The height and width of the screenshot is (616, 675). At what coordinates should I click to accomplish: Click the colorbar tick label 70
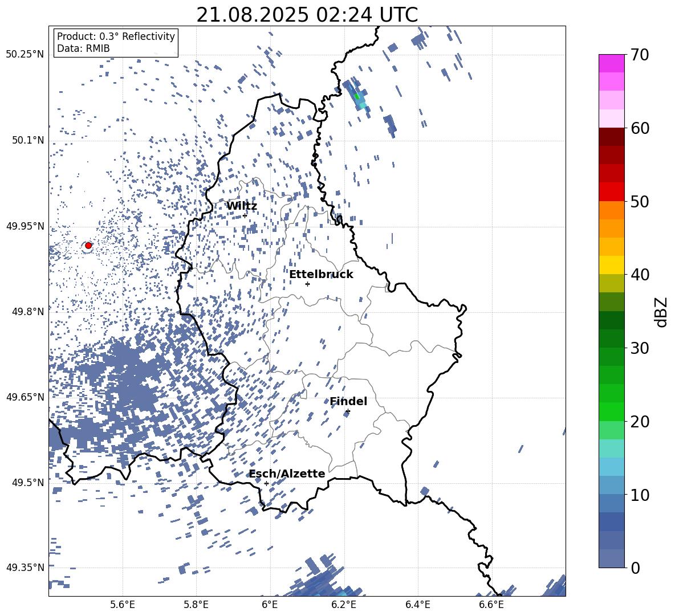[640, 55]
